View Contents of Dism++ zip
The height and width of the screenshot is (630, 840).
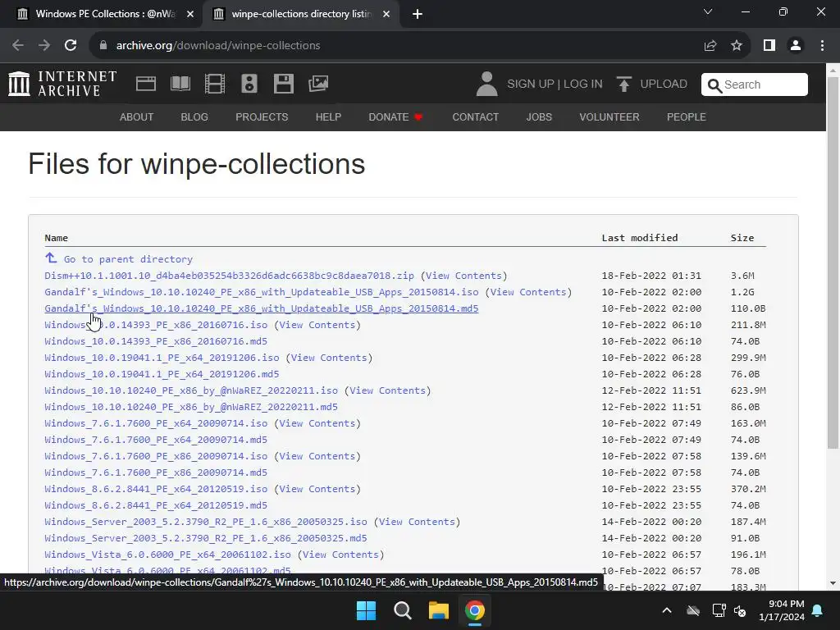[464, 276]
